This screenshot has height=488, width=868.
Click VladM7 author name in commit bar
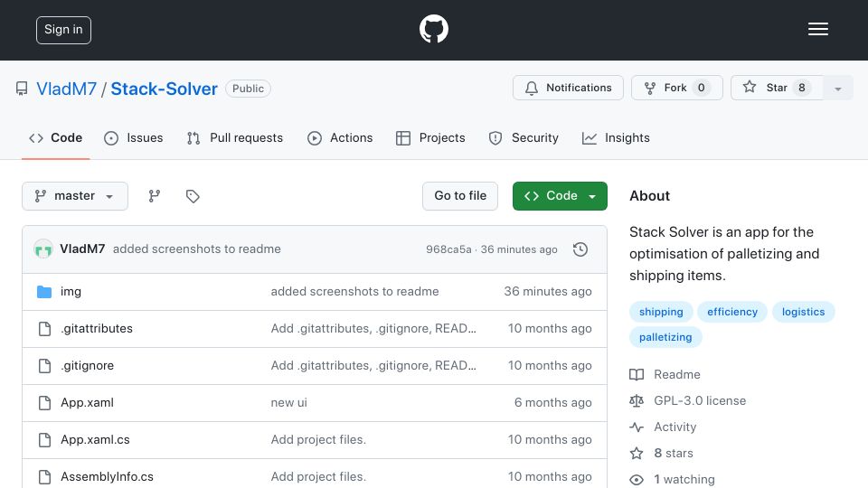pos(82,249)
